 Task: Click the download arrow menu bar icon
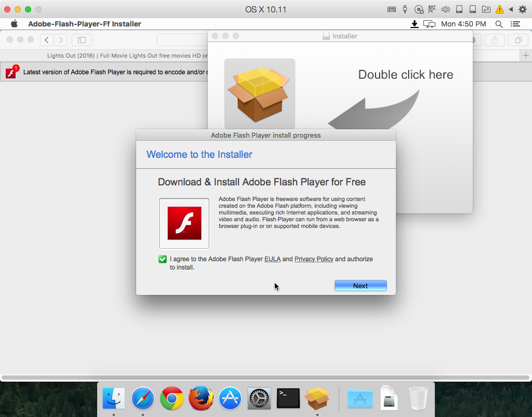tap(414, 24)
